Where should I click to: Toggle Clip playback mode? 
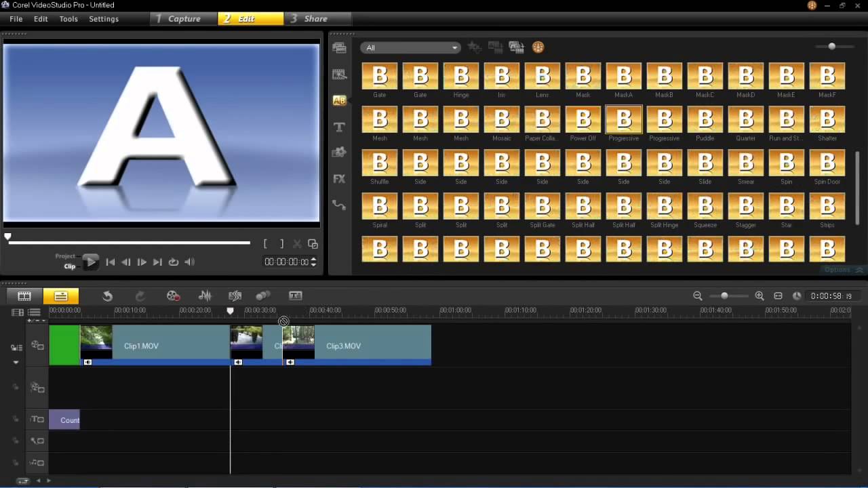point(70,266)
